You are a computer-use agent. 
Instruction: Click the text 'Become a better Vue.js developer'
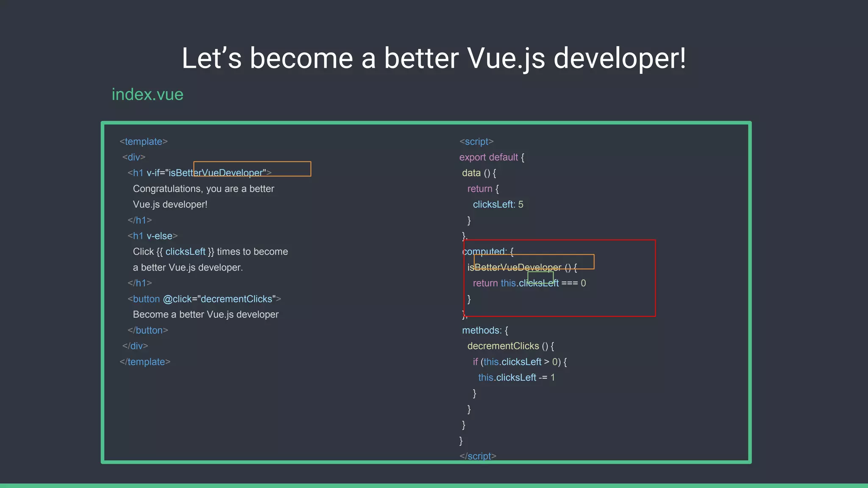[x=206, y=314]
